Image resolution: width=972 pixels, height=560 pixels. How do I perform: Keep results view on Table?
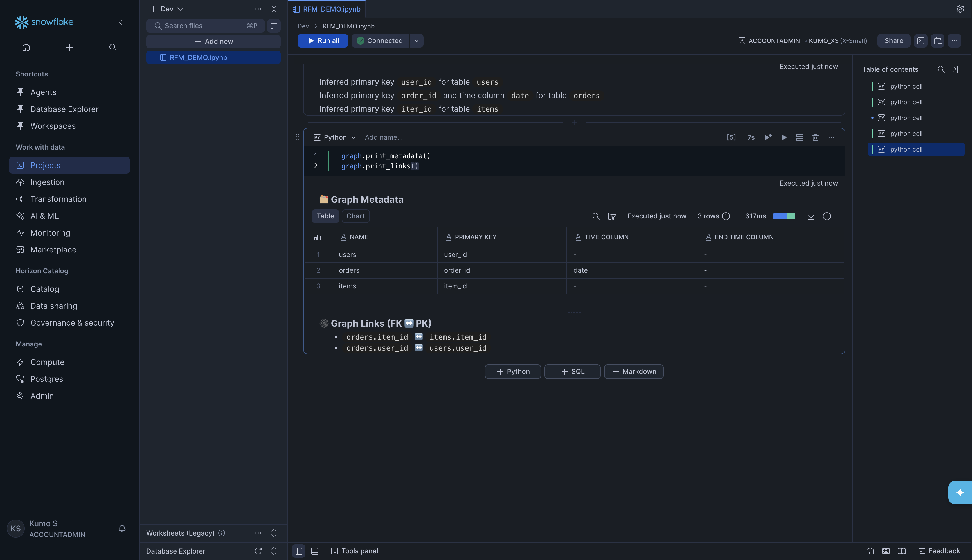point(325,216)
